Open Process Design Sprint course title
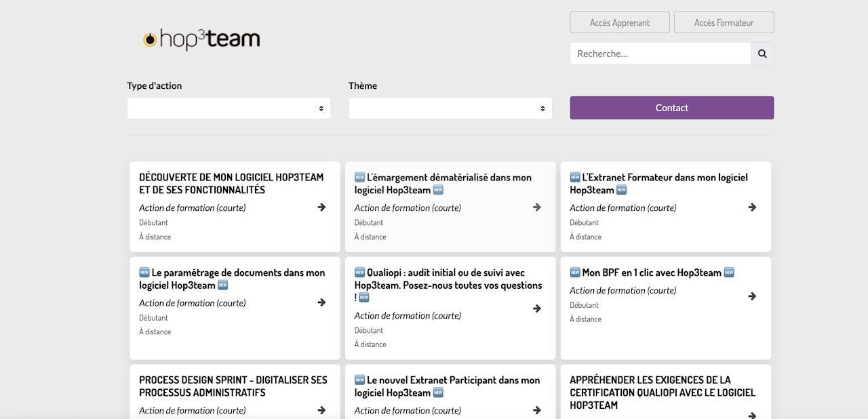The width and height of the screenshot is (868, 419). pos(233,386)
